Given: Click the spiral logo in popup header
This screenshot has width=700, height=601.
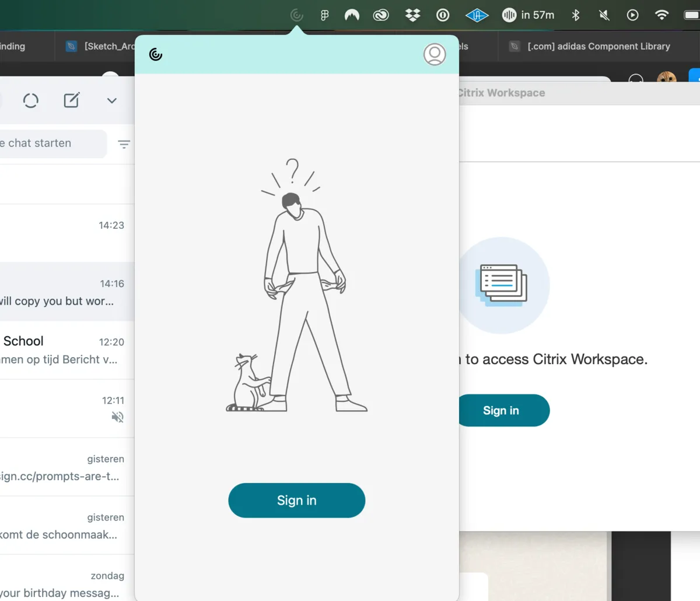Looking at the screenshot, I should click(x=156, y=54).
